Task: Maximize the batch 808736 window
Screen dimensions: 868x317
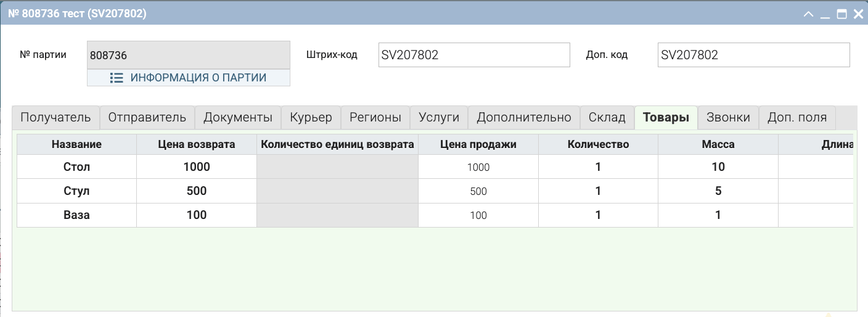Action: (x=841, y=14)
